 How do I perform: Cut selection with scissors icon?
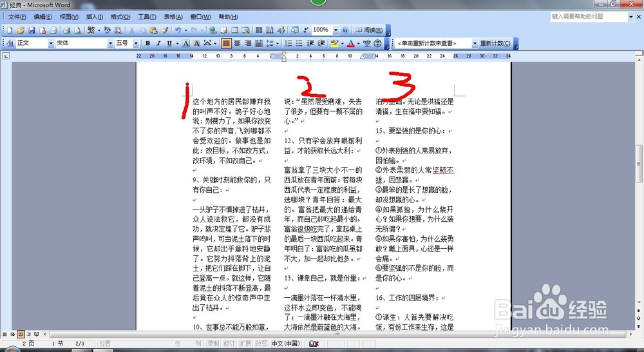131,30
